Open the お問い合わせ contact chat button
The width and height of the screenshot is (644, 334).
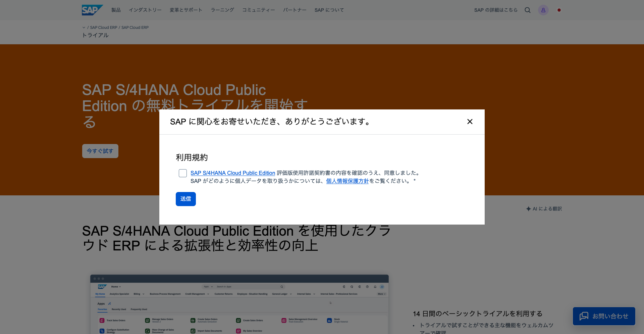[x=604, y=316]
